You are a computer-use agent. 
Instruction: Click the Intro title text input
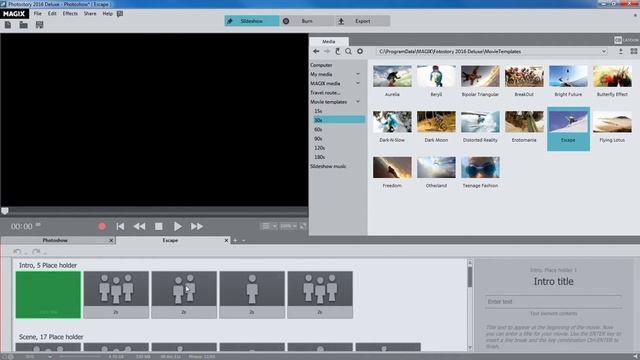553,302
